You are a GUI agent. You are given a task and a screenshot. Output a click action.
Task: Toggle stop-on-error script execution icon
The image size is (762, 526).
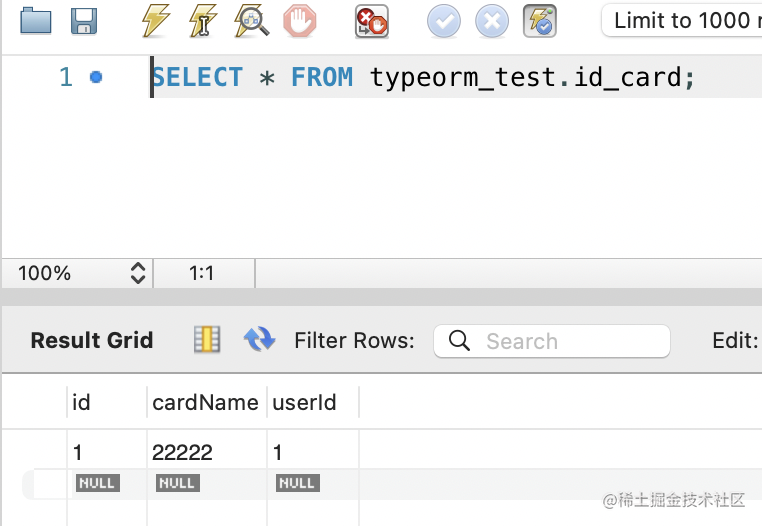tap(372, 21)
